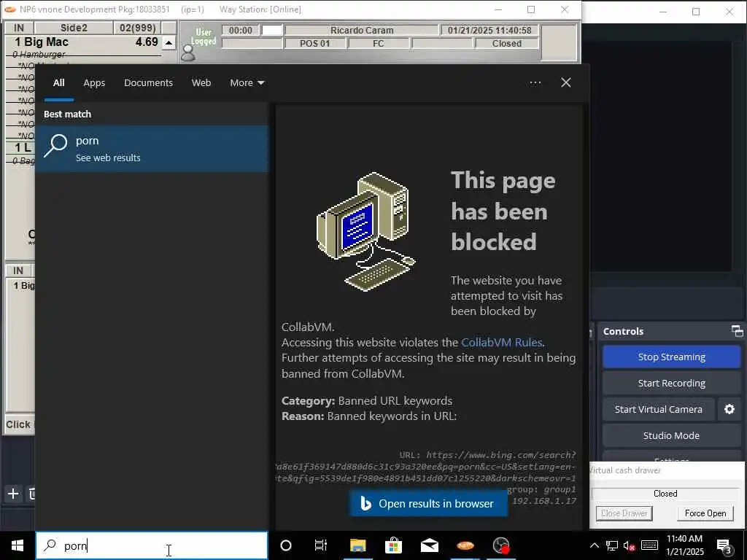Click Start Virtual Camera in OBS

tap(659, 409)
